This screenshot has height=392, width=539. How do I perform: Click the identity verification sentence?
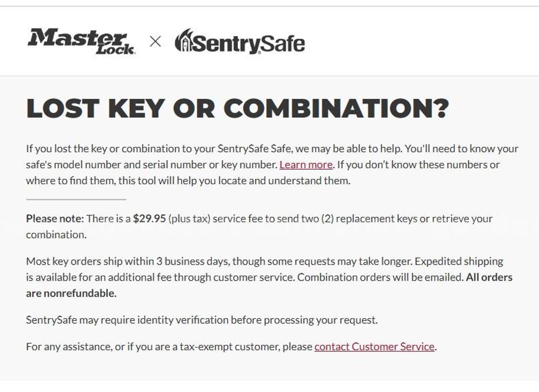tap(202, 320)
